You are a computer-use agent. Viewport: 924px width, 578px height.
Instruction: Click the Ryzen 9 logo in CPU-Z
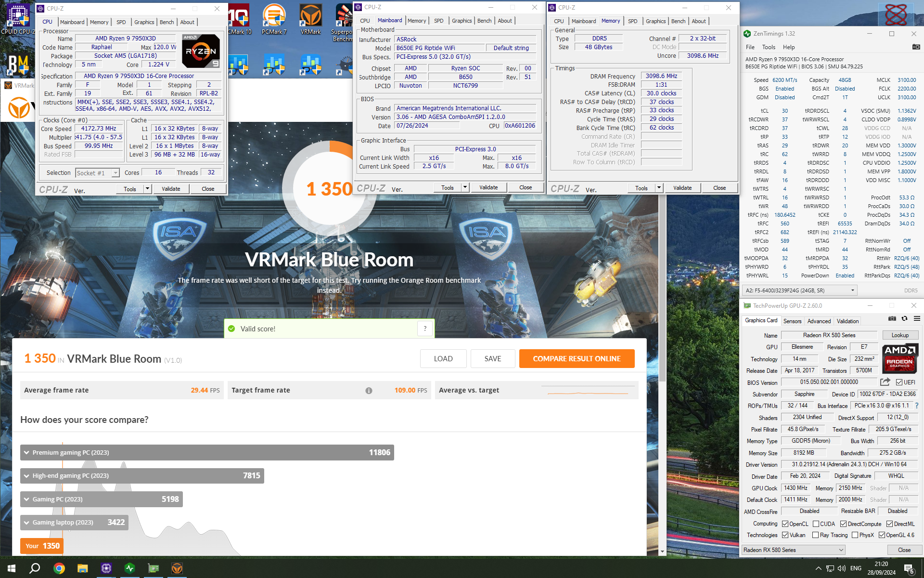point(201,51)
